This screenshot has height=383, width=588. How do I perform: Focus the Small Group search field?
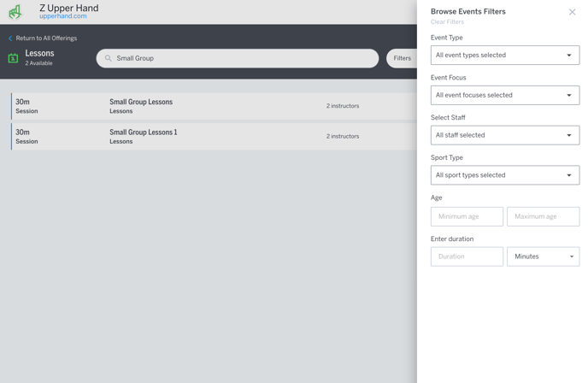click(238, 58)
